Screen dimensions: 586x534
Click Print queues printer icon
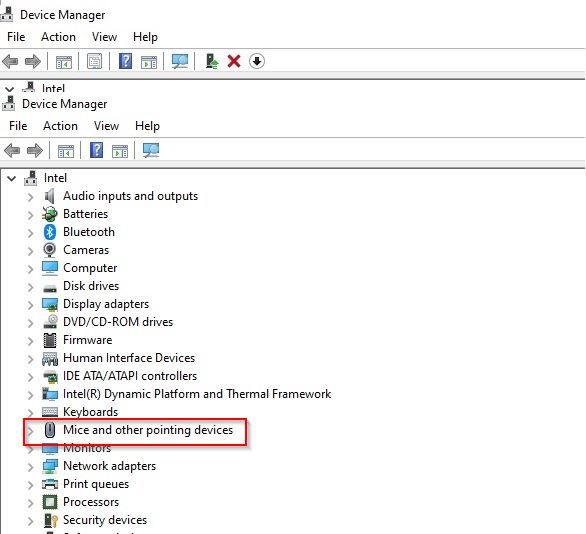pos(50,484)
